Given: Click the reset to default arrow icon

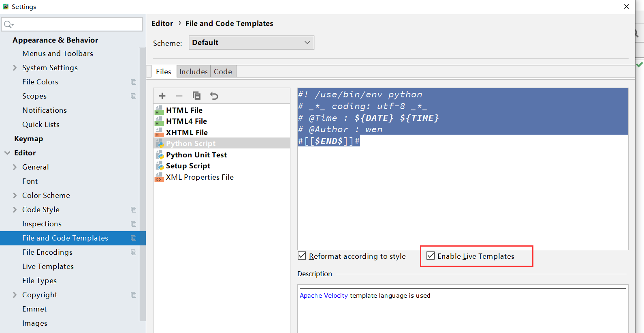Looking at the screenshot, I should tap(214, 96).
